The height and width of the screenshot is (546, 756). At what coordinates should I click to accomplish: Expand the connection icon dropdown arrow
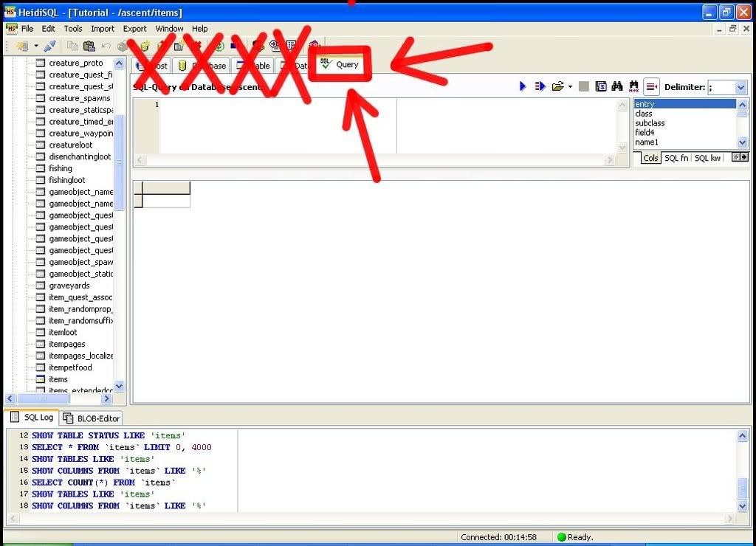(x=35, y=46)
